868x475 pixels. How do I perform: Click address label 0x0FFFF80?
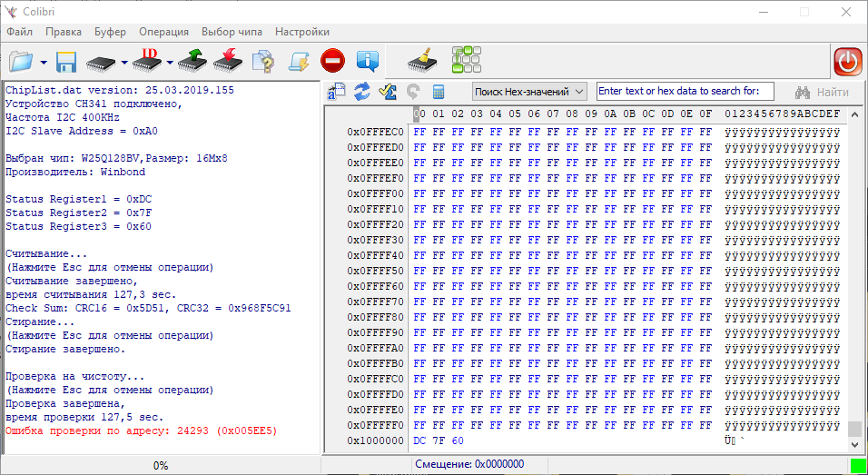375,317
